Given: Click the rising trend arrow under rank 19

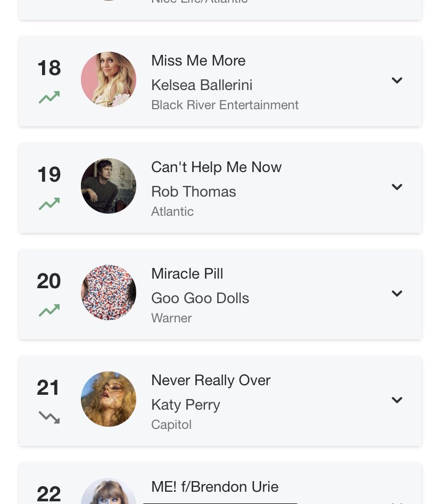Looking at the screenshot, I should (49, 204).
